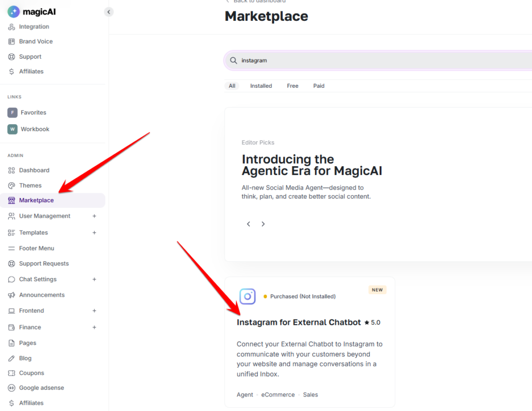Viewport: 532px width, 411px height.
Task: Open the Instagram for External Chatbot title
Action: click(x=299, y=323)
